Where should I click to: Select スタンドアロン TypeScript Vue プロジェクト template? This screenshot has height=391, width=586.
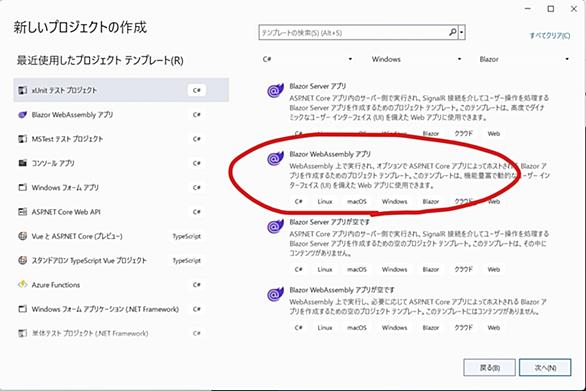(121, 260)
